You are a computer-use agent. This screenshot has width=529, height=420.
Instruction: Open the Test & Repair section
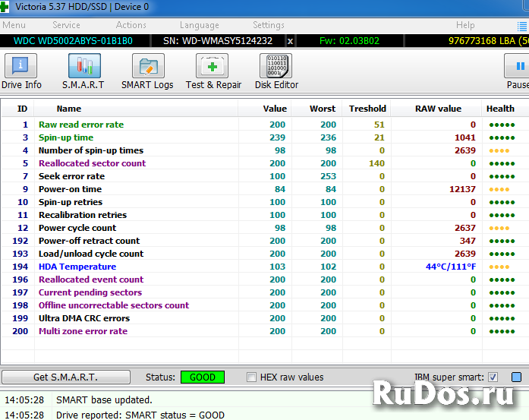coord(213,72)
